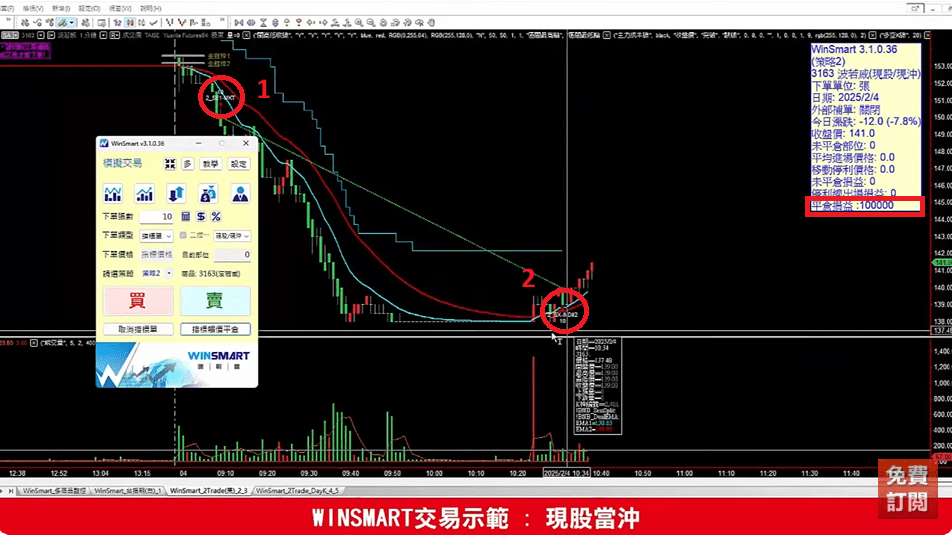Open the calculator icon beside order quantity
The width and height of the screenshot is (952, 535).
pyautogui.click(x=186, y=216)
